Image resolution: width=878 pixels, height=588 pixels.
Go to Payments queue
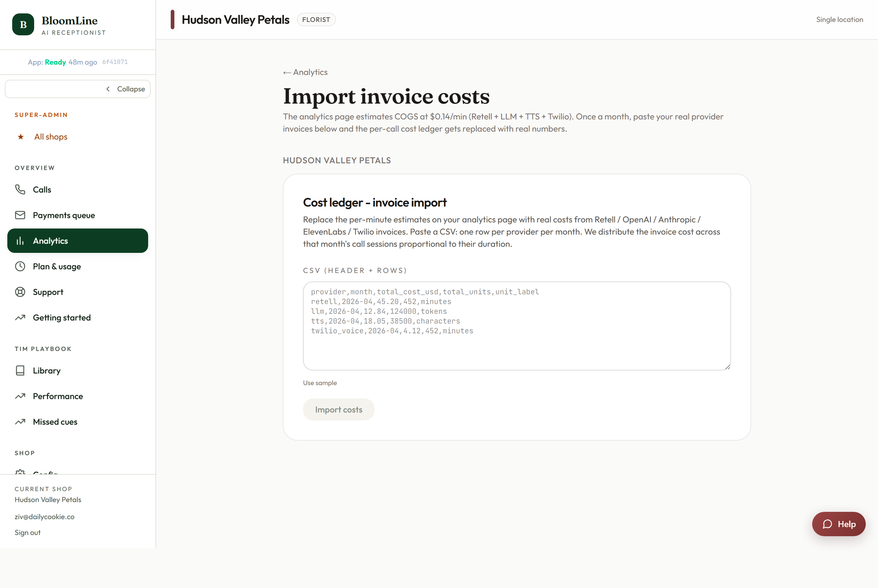tap(78, 215)
